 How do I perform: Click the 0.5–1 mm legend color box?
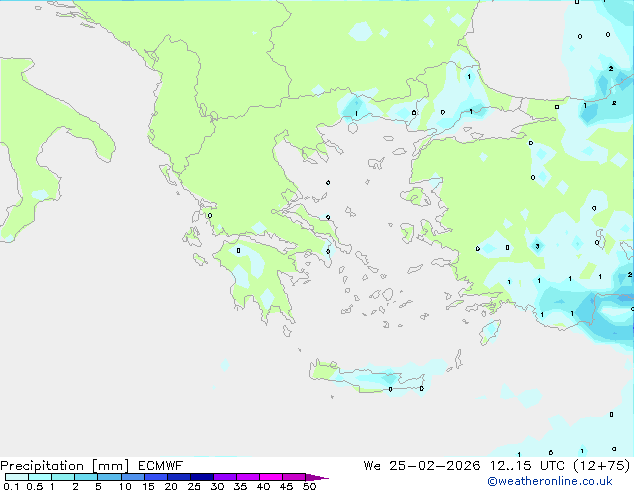pos(40,477)
